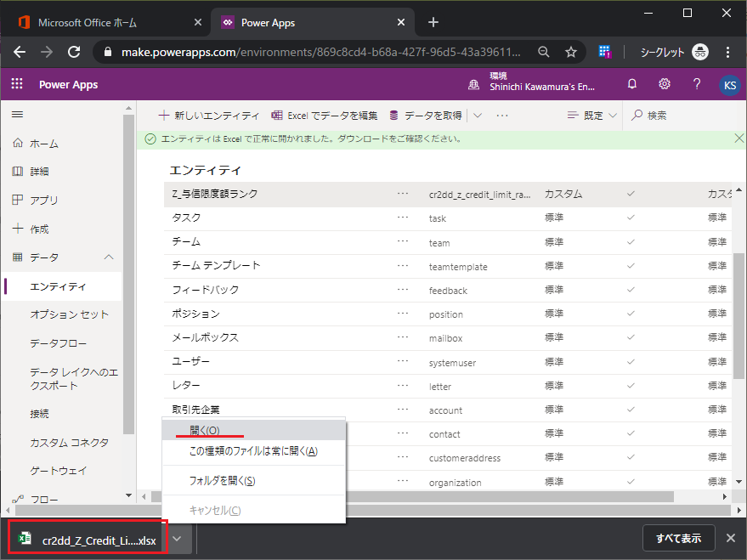This screenshot has width=747, height=560.
Task: Open ellipsis menu for フィードバック row
Action: 403,290
